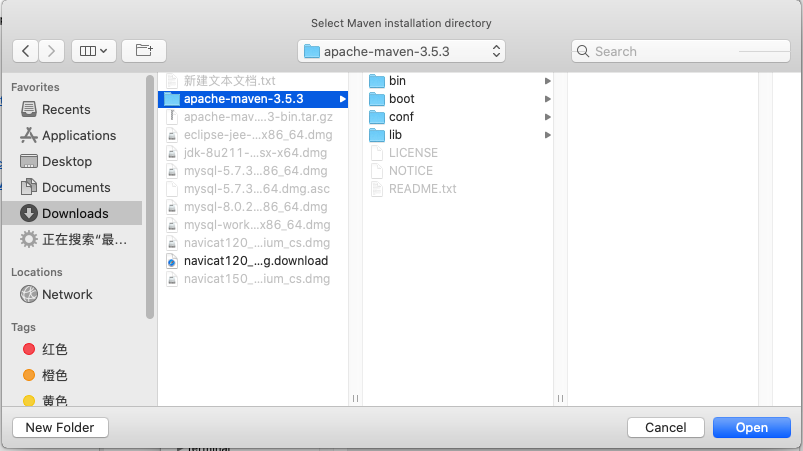Screen dimensions: 803x451
Task: Select Downloads in the sidebar
Action: tap(72, 213)
